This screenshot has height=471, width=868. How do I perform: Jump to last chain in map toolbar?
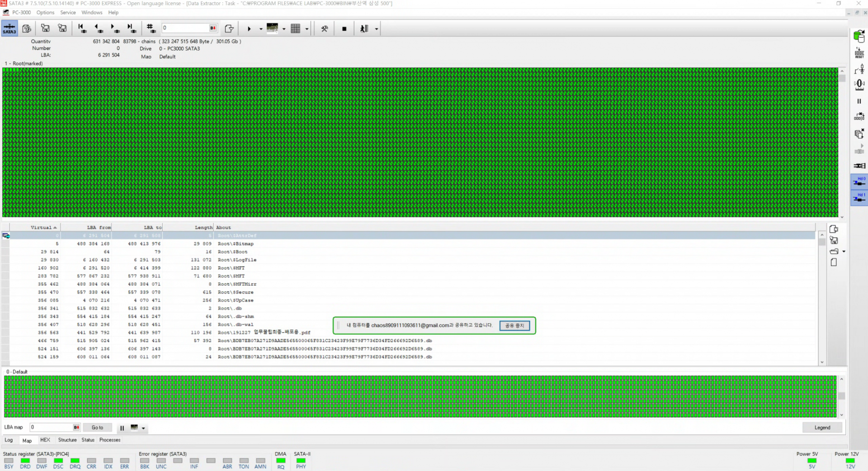[x=131, y=29]
